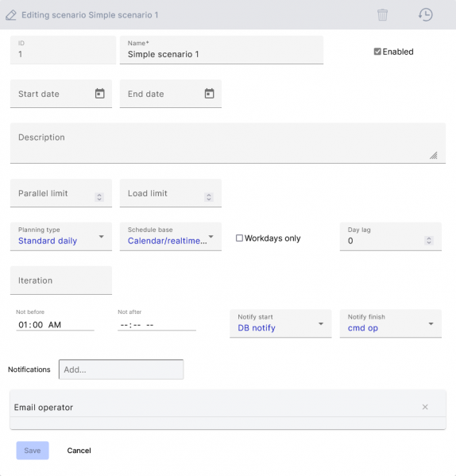Image resolution: width=456 pixels, height=476 pixels.
Task: Click the read-only ID field
Action: pyautogui.click(x=63, y=50)
